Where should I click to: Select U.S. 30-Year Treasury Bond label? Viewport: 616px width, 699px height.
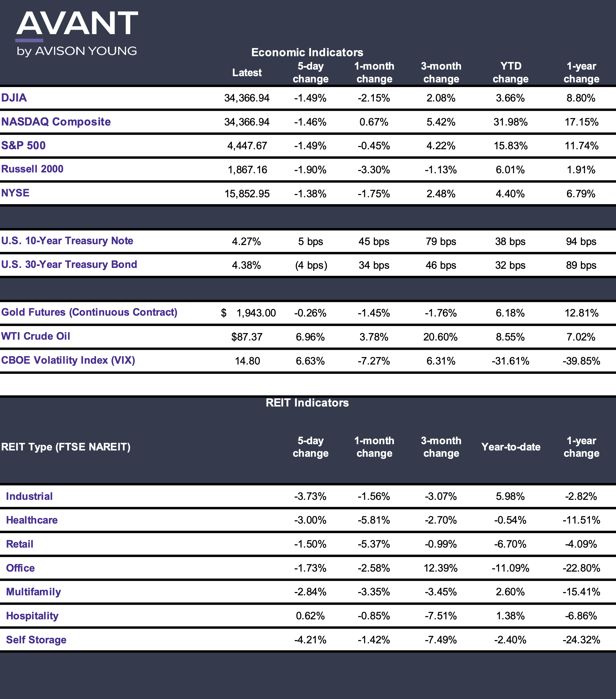tap(69, 264)
